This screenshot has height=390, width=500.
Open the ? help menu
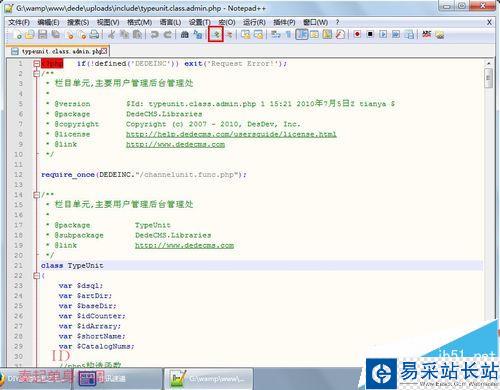click(x=337, y=22)
